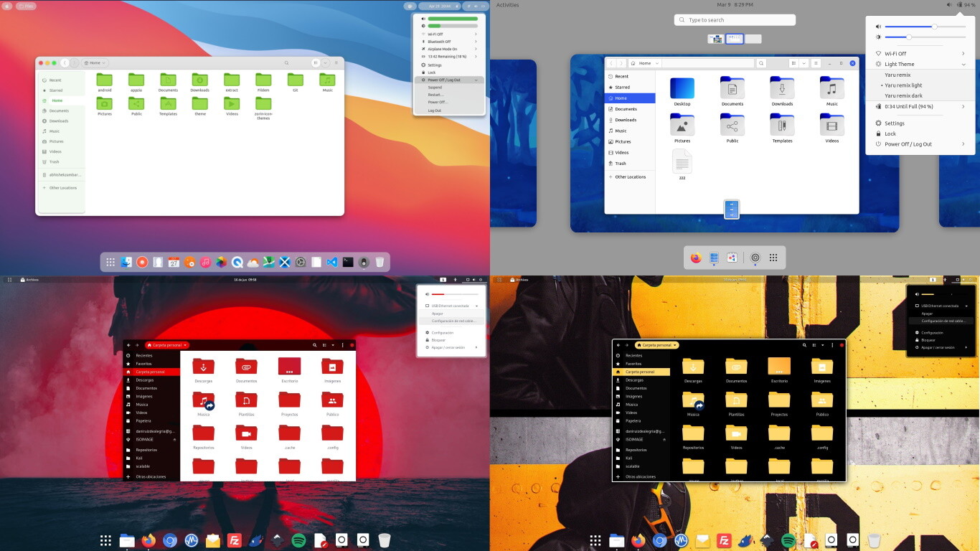
Task: Open Chromium in the red desktop dock
Action: point(170,540)
